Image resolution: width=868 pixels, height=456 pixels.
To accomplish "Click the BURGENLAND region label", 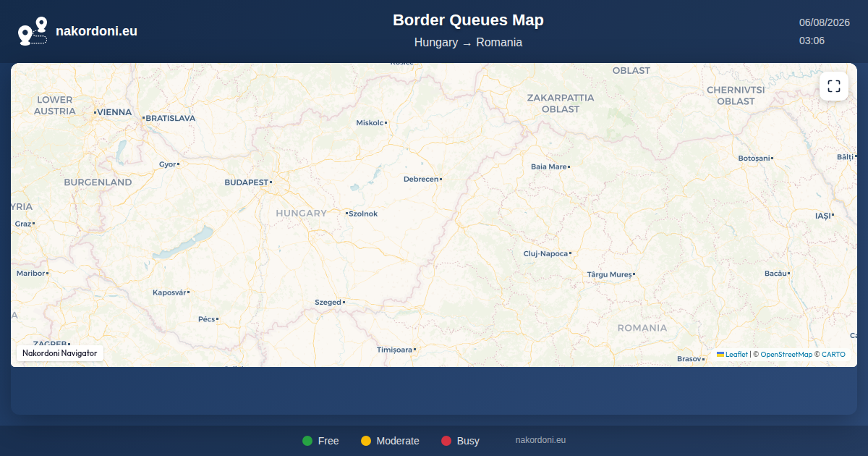I will (x=98, y=182).
